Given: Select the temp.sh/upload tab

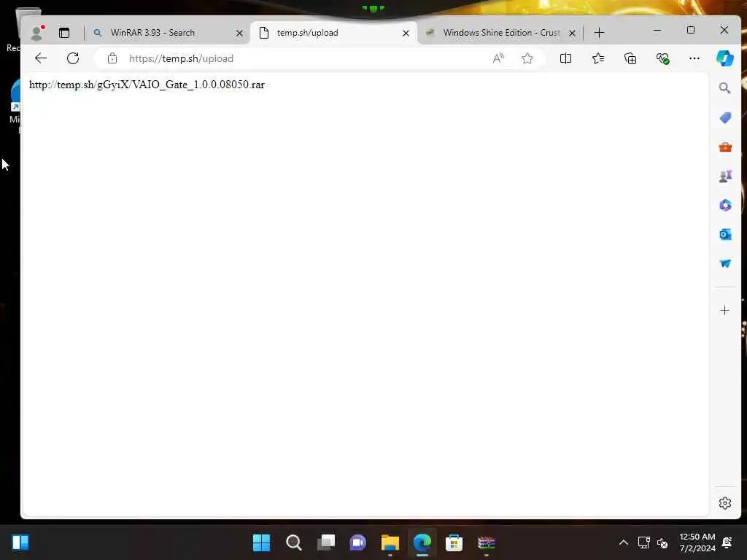Looking at the screenshot, I should tap(333, 32).
